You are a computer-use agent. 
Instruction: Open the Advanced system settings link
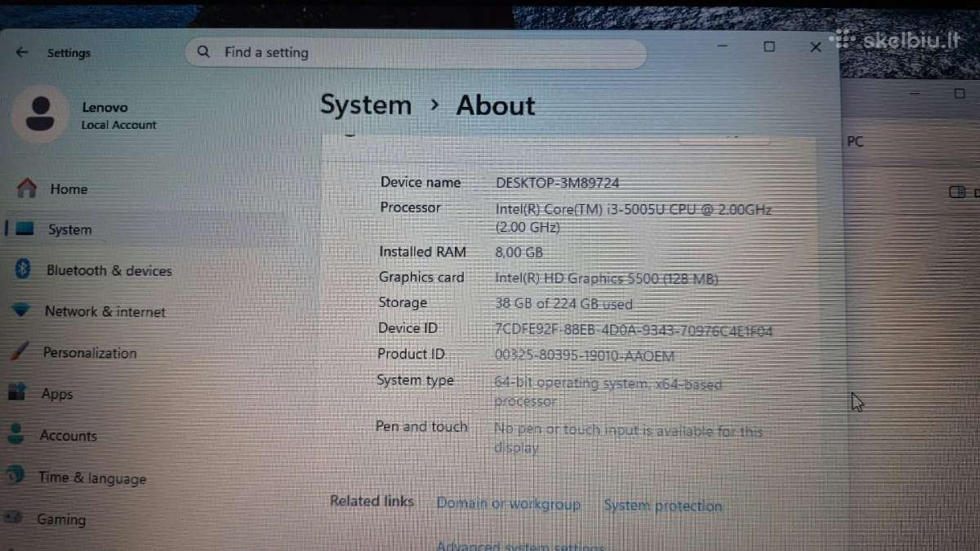[x=520, y=546]
